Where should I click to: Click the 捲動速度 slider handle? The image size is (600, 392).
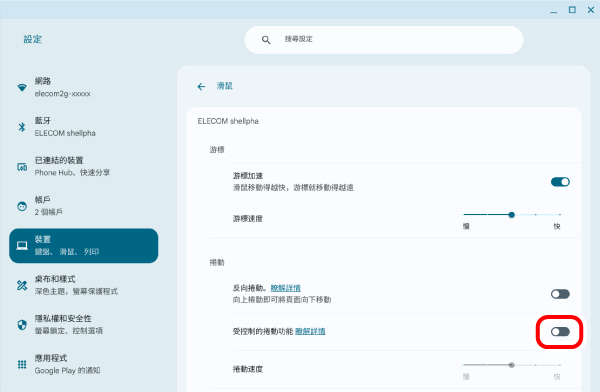coord(512,365)
